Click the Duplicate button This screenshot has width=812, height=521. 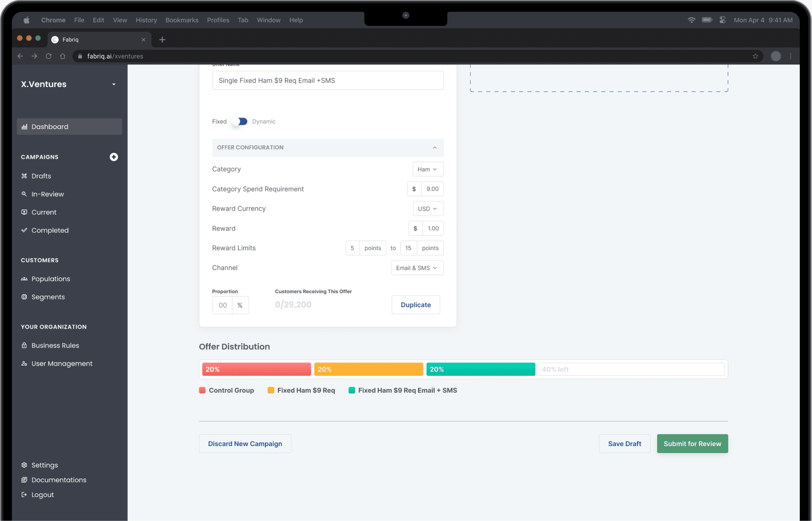pos(416,305)
